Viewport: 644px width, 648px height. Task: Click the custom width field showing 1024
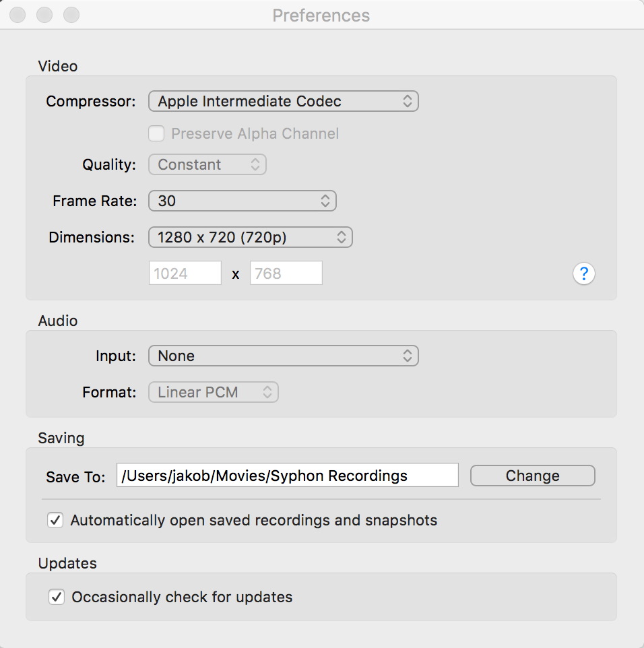pyautogui.click(x=185, y=273)
